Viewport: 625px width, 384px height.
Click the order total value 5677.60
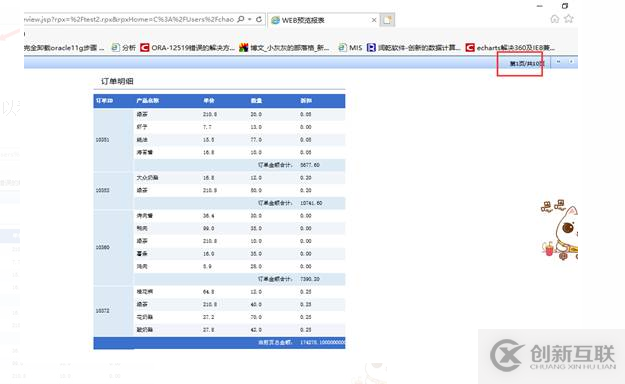310,165
